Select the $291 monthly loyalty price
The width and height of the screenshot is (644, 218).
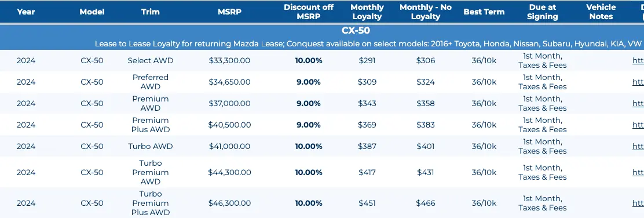(367, 60)
